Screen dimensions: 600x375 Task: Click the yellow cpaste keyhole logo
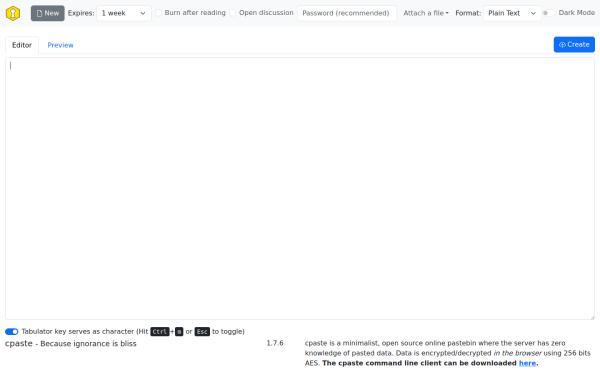click(x=13, y=13)
